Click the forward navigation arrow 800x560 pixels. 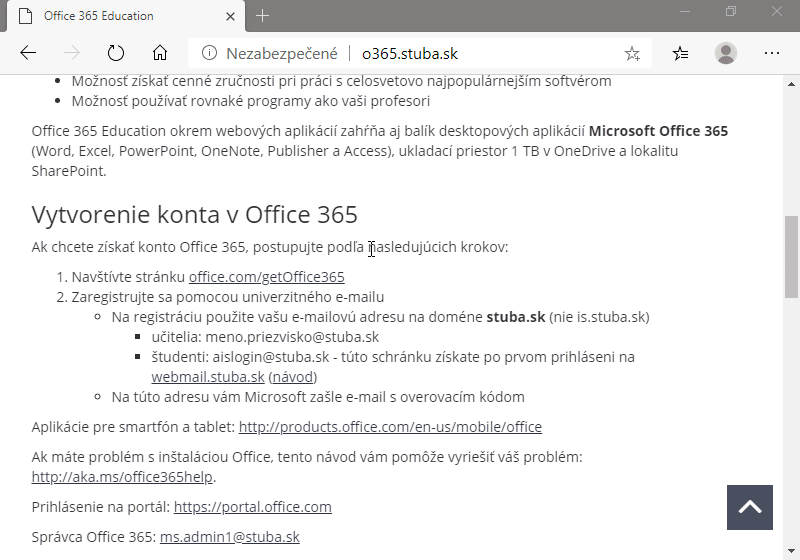pos(72,53)
